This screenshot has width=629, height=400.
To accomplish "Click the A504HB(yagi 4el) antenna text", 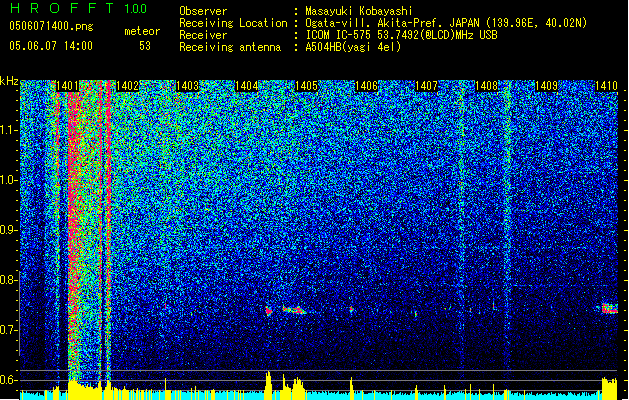I will pyautogui.click(x=353, y=47).
